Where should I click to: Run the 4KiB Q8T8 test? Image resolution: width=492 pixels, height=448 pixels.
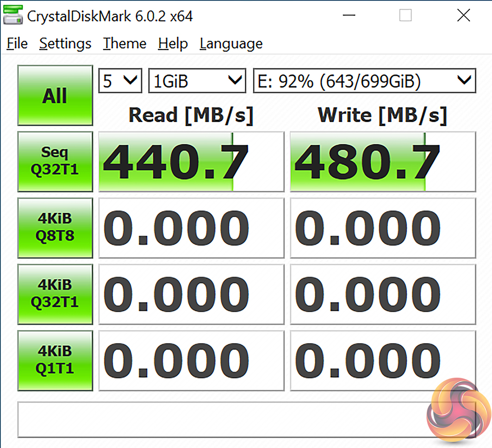click(55, 228)
